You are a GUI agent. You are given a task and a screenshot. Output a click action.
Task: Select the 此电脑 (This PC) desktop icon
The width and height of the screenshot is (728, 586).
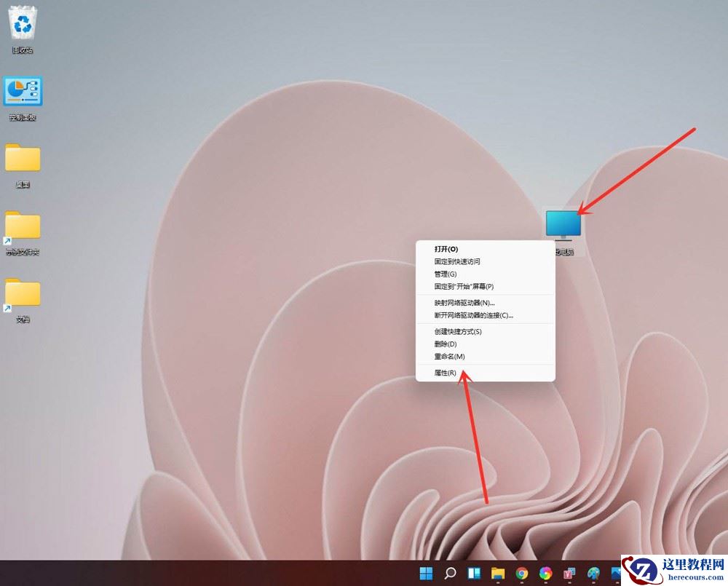563,221
